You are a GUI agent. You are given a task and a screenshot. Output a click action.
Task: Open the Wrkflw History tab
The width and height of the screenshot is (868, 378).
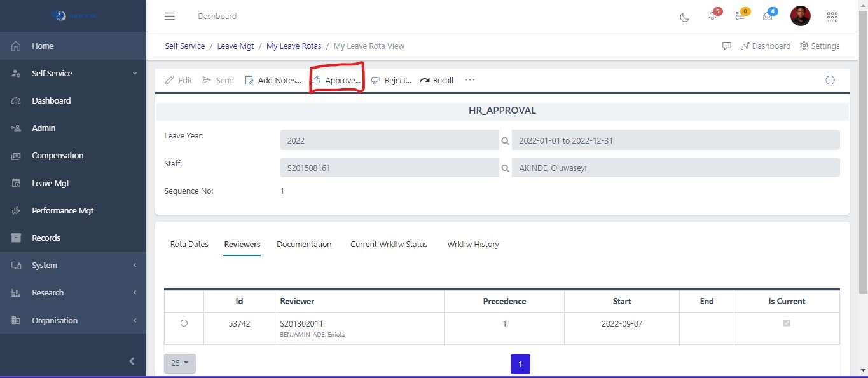coord(472,245)
